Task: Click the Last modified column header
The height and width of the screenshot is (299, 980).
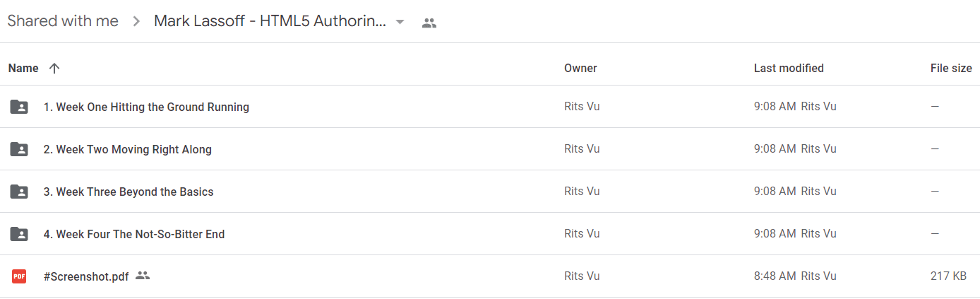Action: [x=789, y=69]
